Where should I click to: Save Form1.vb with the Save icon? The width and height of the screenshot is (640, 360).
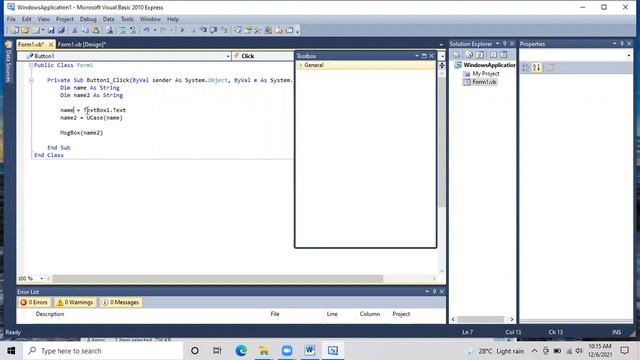pyautogui.click(x=51, y=30)
